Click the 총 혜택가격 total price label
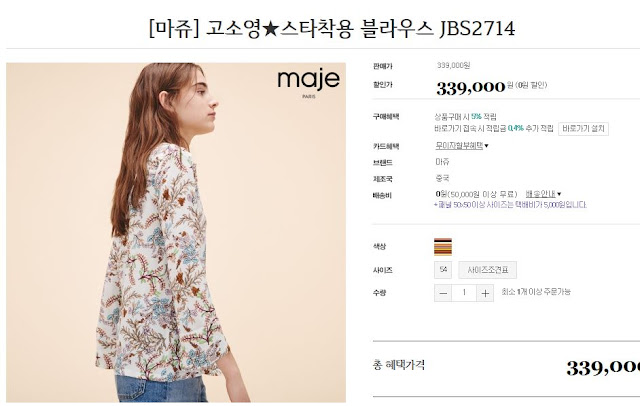The width and height of the screenshot is (640, 406). point(399,365)
